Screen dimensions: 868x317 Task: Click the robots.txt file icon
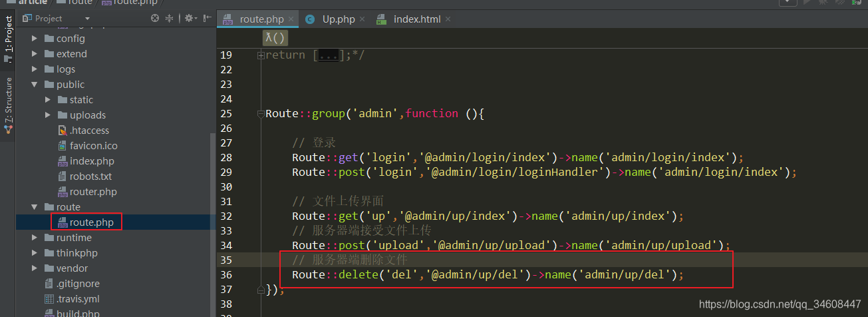point(63,176)
